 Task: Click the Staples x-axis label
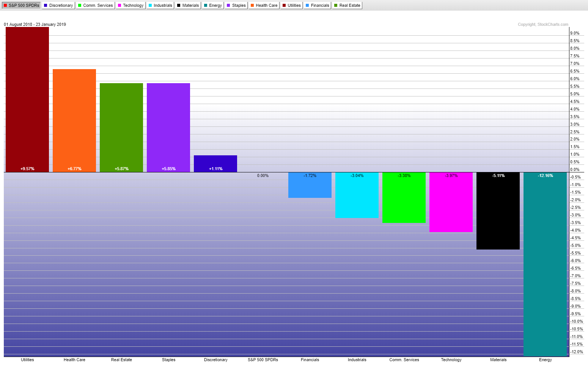(168, 360)
